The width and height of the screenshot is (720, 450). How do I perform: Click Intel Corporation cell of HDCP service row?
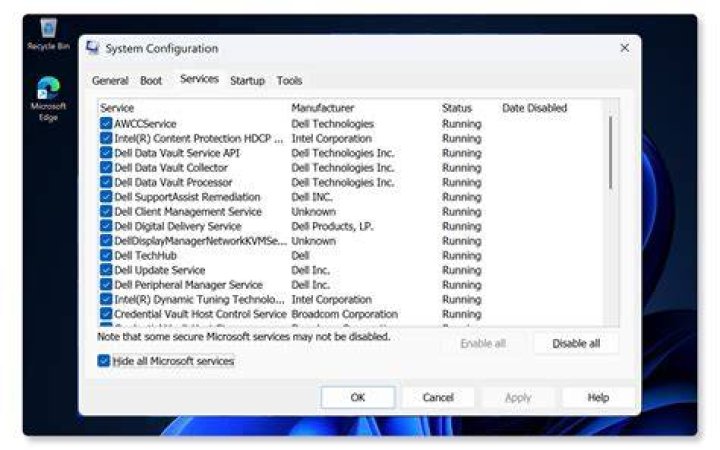pyautogui.click(x=332, y=139)
